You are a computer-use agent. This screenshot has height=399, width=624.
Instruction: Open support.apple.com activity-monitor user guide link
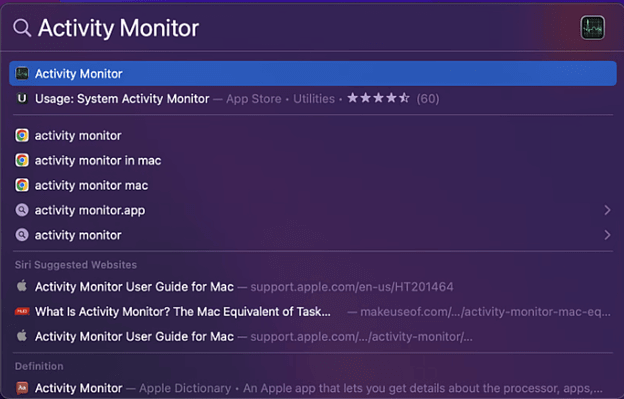point(313,337)
